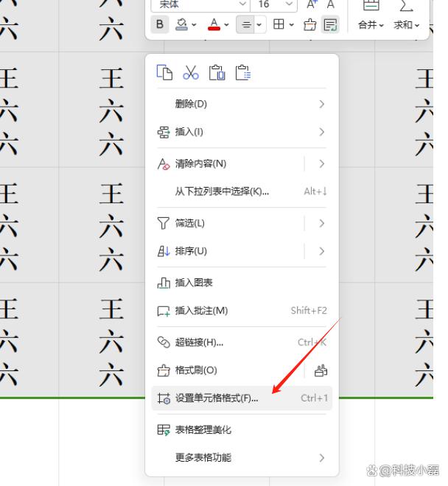This screenshot has height=486, width=448.
Task: Open the 合并 merge dropdown
Action: (371, 25)
